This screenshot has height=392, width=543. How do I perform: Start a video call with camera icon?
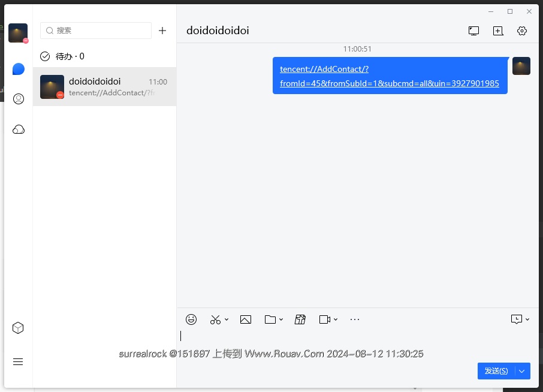tap(324, 319)
